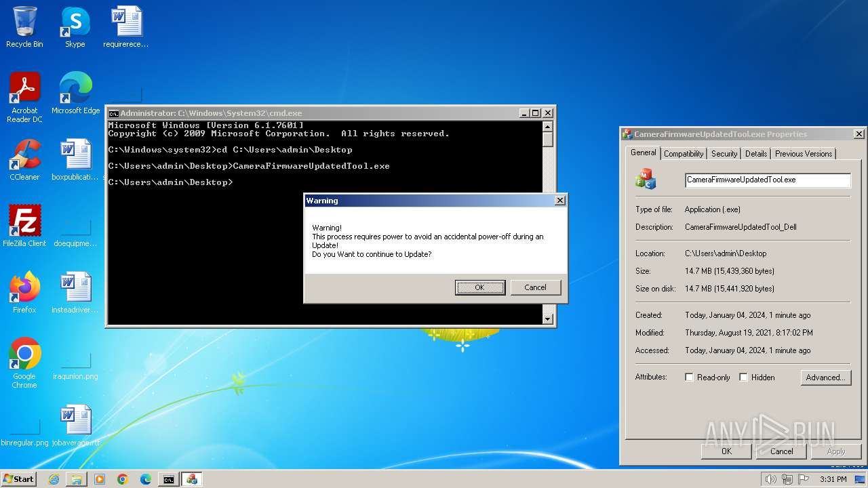Open the jobaverage.rtf document icon
Screen dimensions: 868x488
pos(75,426)
